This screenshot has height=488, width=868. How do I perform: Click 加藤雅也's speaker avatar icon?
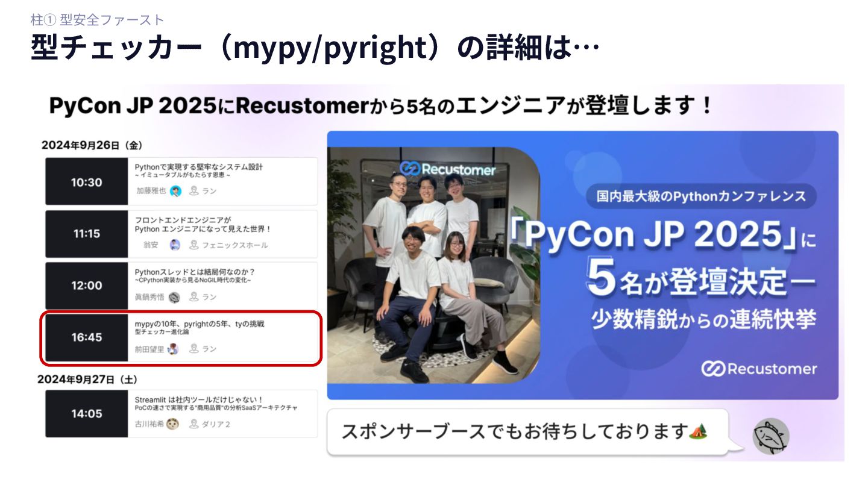click(x=175, y=191)
